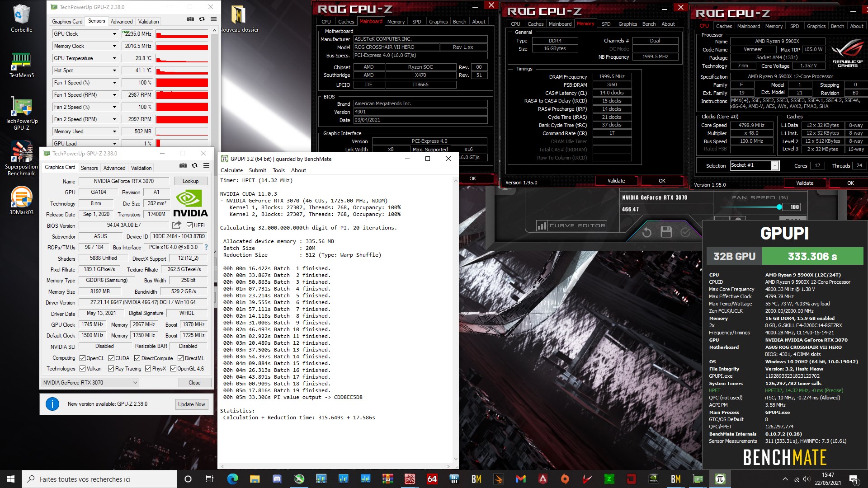Toggle the CUDA checkbox
868x488 pixels.
[111, 358]
